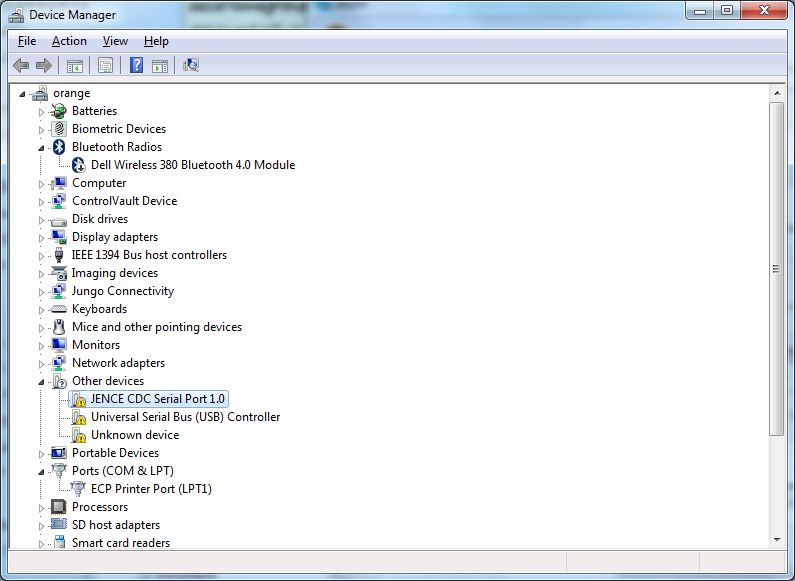Click the scrollbar down arrow
Image resolution: width=795 pixels, height=581 pixels.
coord(777,540)
